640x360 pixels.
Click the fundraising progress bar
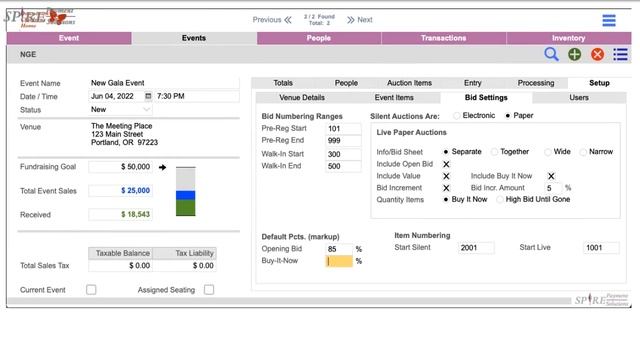click(x=186, y=191)
